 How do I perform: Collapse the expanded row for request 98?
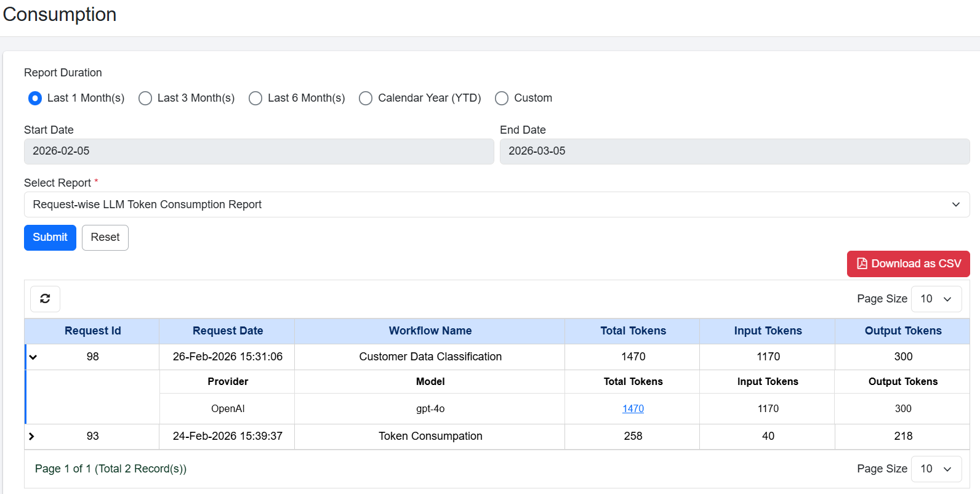click(x=33, y=357)
